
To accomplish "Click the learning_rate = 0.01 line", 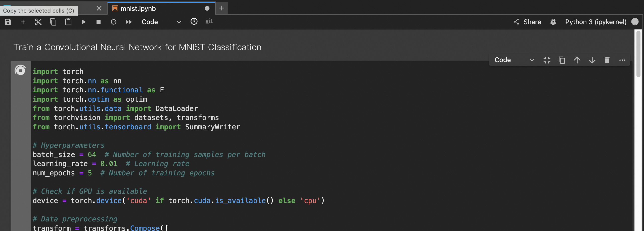I will pyautogui.click(x=111, y=164).
